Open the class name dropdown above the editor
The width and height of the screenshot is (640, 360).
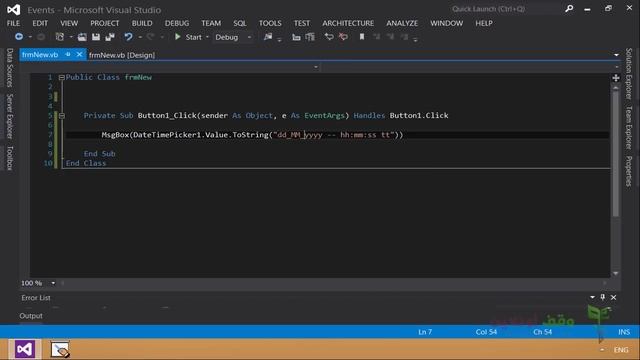pyautogui.click(x=316, y=67)
